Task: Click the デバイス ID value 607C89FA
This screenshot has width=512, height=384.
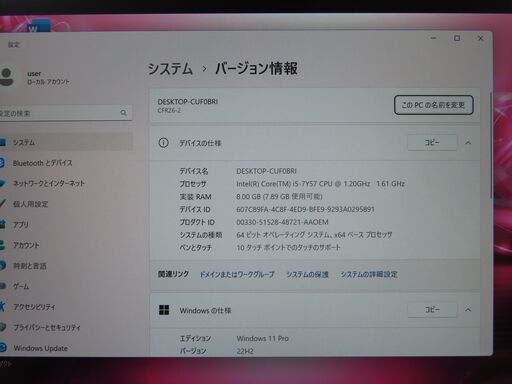Action: point(305,209)
